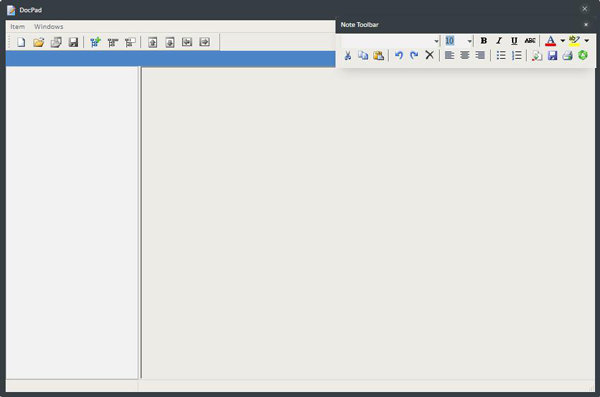Add a new tree item with the green plus icon
The width and height of the screenshot is (600, 397).
[95, 42]
